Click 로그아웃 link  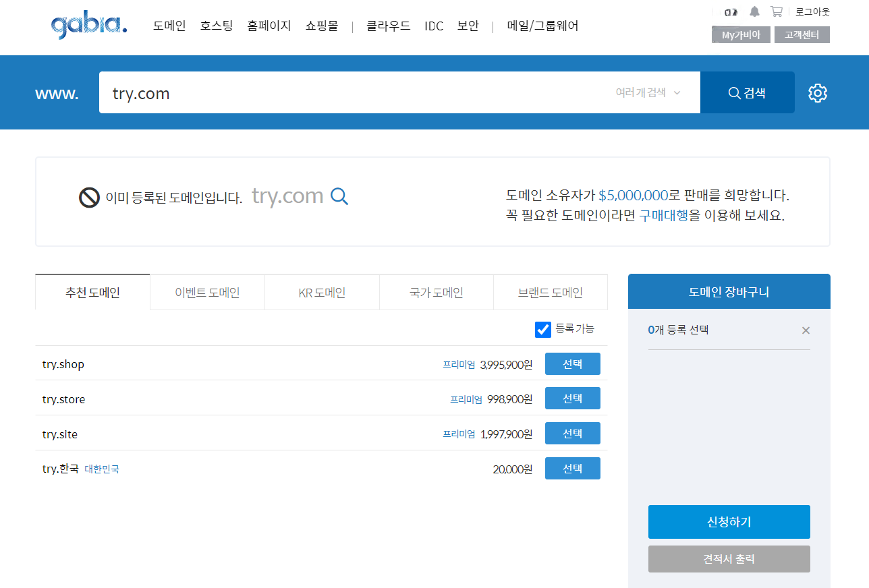click(x=813, y=11)
